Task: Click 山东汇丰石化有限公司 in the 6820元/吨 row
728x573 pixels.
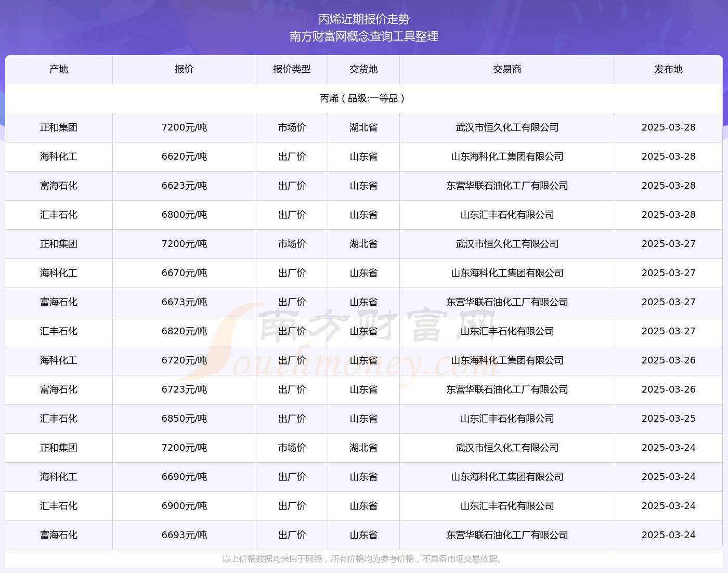Action: pyautogui.click(x=507, y=331)
